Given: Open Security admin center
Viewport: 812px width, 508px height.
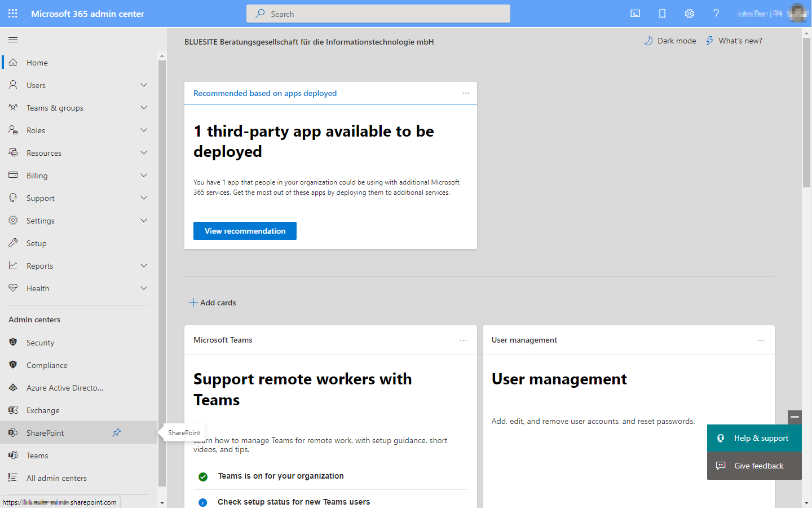Looking at the screenshot, I should 79,343.
